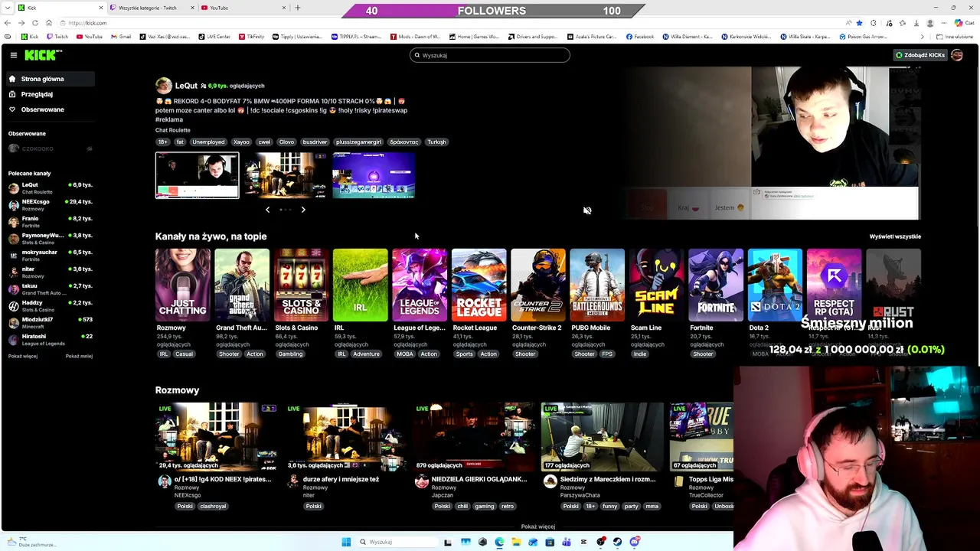Select the clashroyal tag on NEEXcsgo stream
Viewport: 980px width, 551px height.
[213, 506]
